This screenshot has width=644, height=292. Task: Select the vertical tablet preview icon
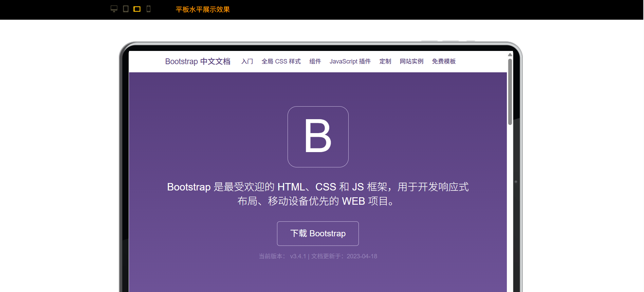click(126, 9)
